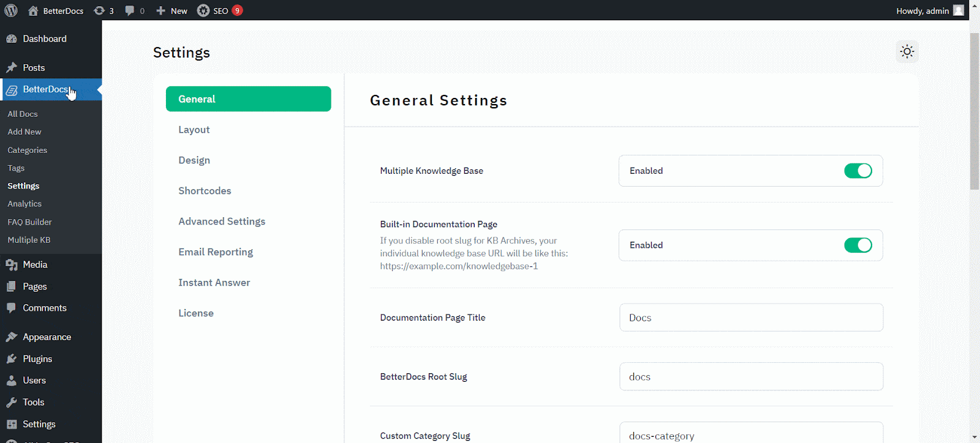Click the Custom Category Slug field
Viewport: 980px width, 443px height.
point(751,433)
